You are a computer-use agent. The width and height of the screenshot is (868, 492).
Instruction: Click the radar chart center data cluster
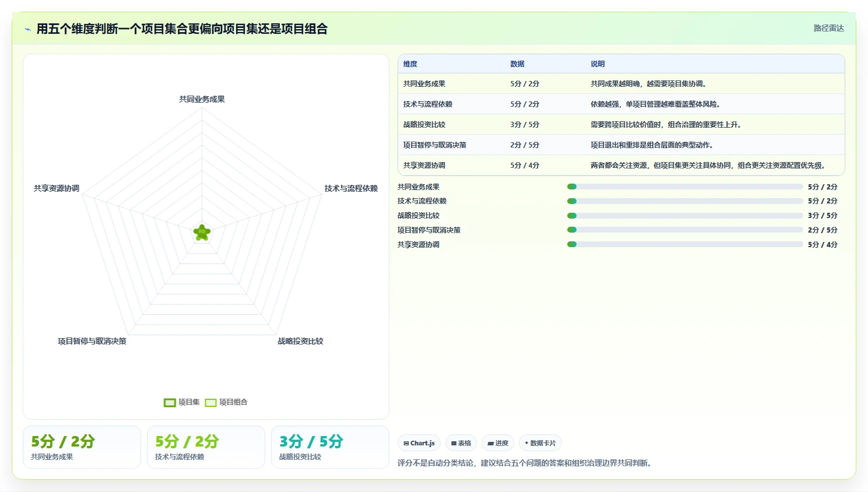(x=202, y=233)
